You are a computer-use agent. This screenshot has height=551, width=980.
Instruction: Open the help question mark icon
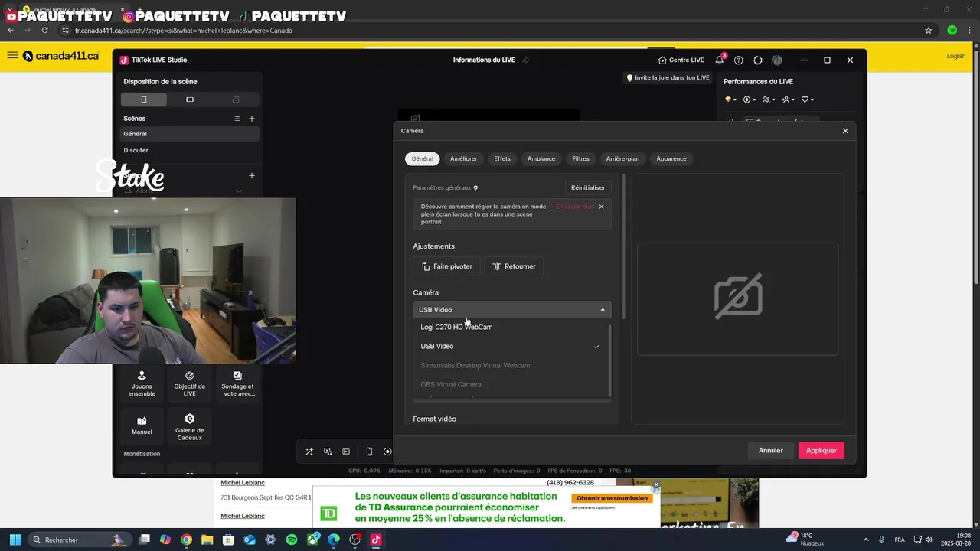(x=738, y=60)
